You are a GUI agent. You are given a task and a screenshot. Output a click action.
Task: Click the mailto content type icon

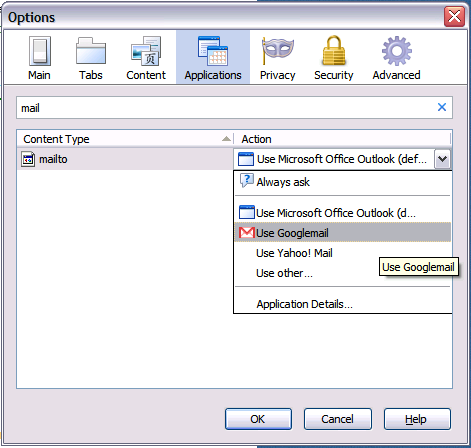pos(28,159)
